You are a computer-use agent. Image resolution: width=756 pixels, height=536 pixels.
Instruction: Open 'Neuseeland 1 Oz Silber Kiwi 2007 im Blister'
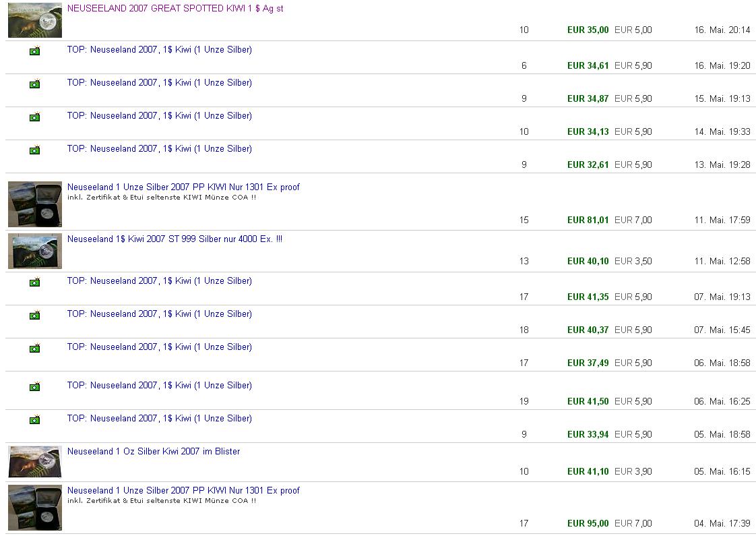(154, 452)
